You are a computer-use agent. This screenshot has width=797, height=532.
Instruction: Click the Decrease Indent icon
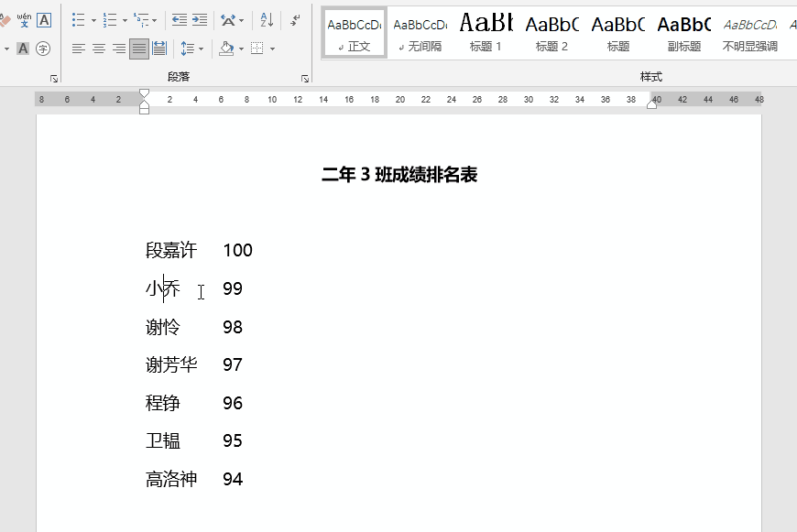pyautogui.click(x=179, y=19)
